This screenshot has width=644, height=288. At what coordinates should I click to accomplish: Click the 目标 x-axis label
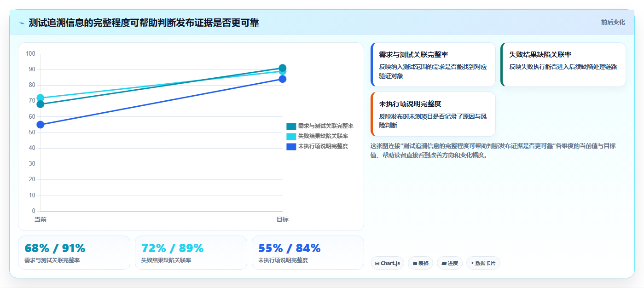point(283,219)
